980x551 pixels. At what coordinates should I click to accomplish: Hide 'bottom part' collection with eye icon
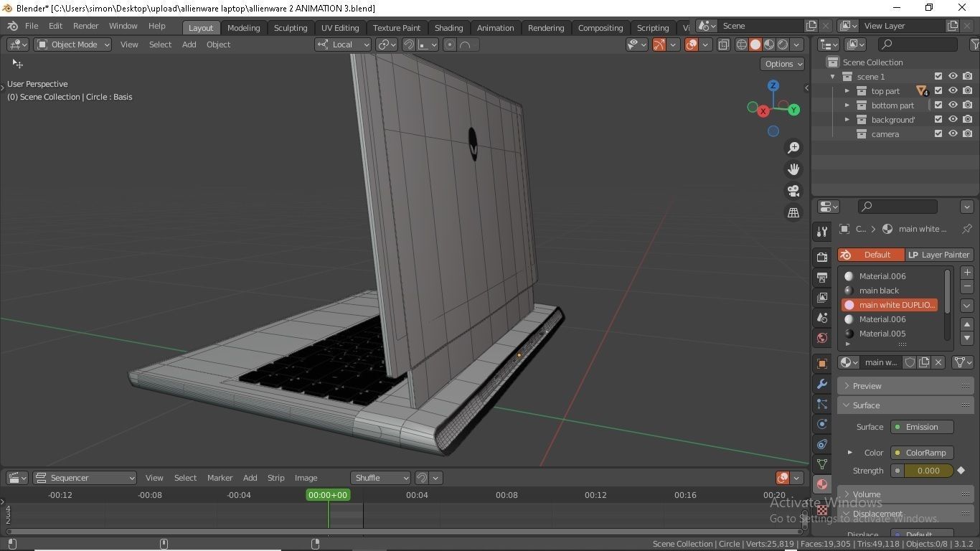(953, 105)
